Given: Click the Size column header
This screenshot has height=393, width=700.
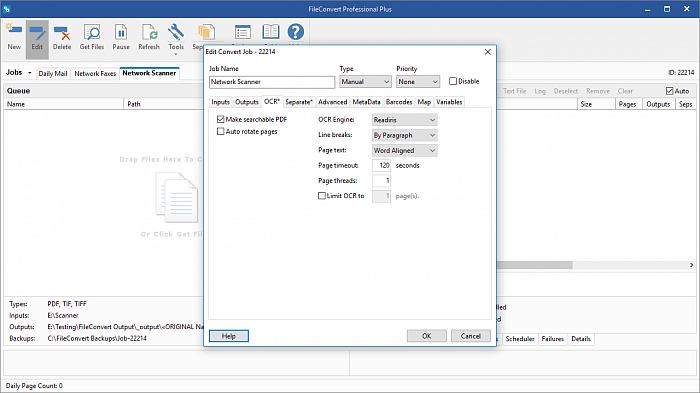Looking at the screenshot, I should [596, 104].
